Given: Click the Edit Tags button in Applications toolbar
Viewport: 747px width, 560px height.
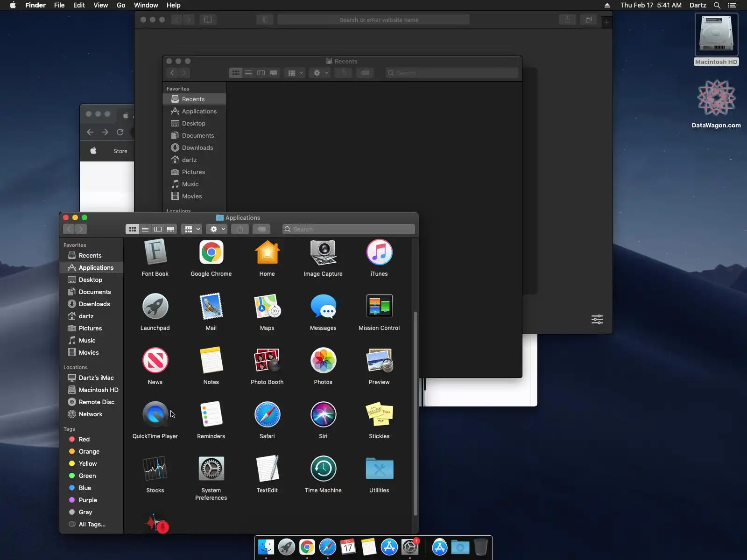Looking at the screenshot, I should (261, 229).
